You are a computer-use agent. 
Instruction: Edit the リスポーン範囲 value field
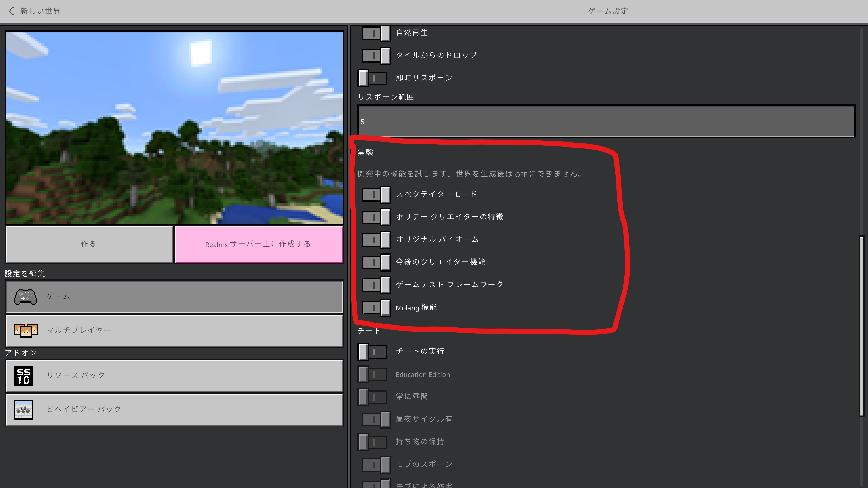603,121
